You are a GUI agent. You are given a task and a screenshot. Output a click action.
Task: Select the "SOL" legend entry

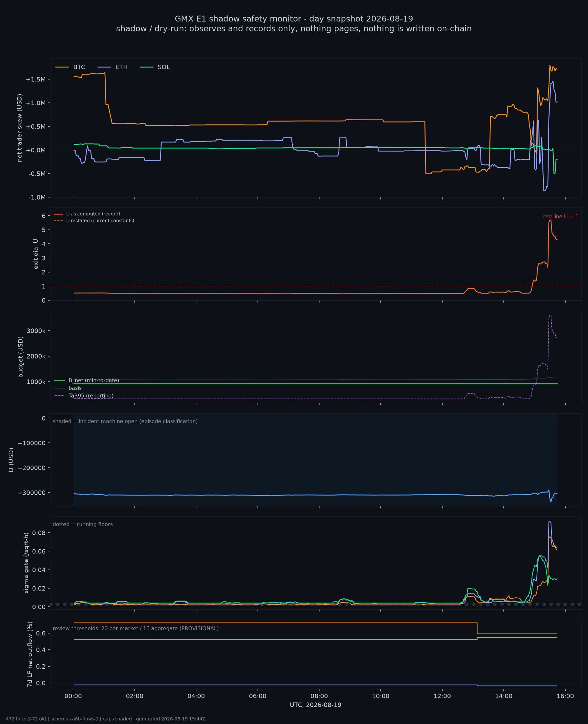pyautogui.click(x=155, y=67)
